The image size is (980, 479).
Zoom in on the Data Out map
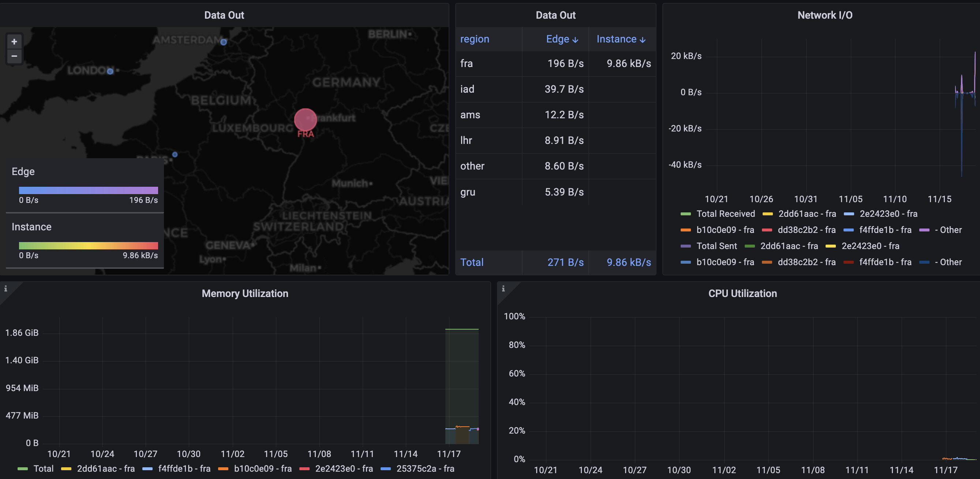coord(14,41)
